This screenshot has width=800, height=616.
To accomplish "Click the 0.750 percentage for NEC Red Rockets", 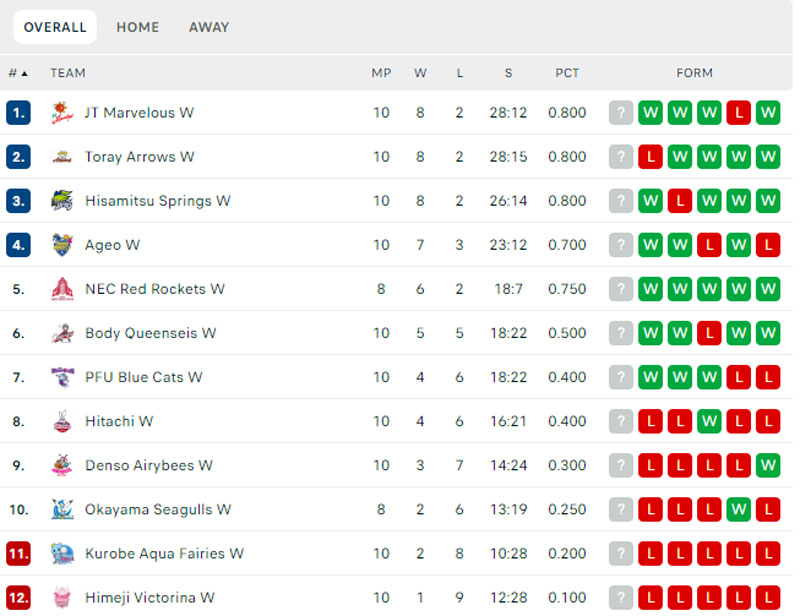I will (x=567, y=289).
